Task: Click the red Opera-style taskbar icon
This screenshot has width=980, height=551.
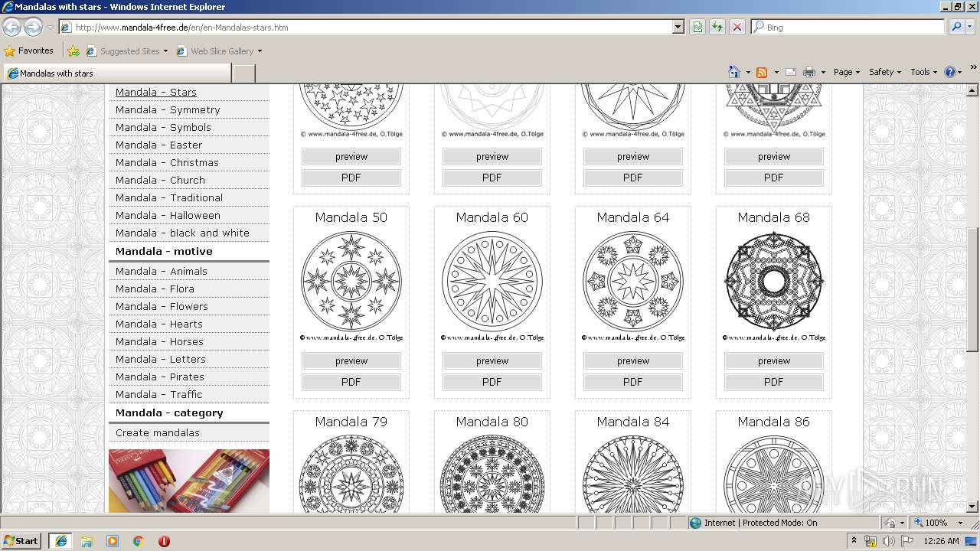Action: [164, 541]
